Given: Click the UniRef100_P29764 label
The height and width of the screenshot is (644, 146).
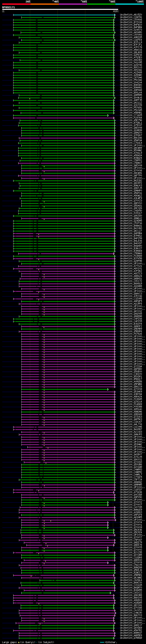Looking at the screenshot, I should 131,118.
